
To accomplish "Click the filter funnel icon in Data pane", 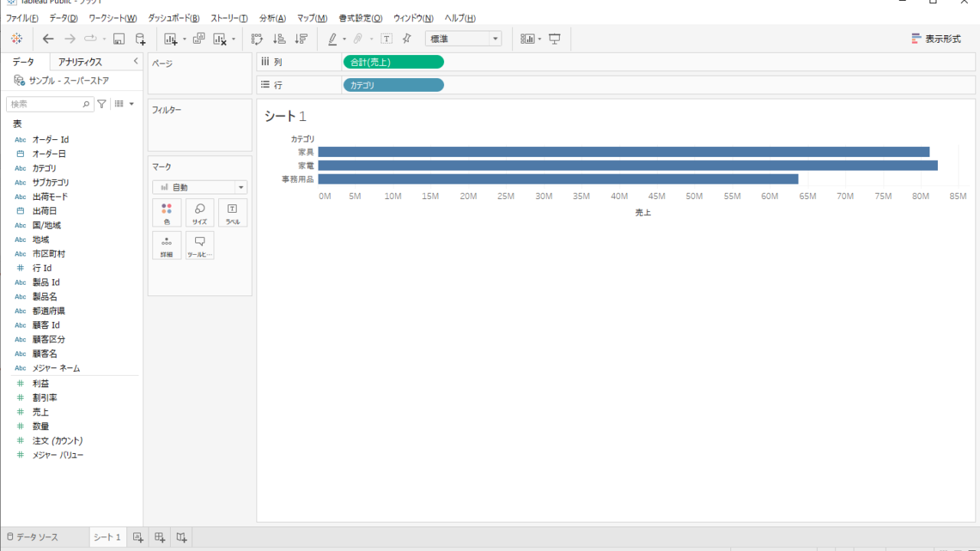I will click(102, 104).
